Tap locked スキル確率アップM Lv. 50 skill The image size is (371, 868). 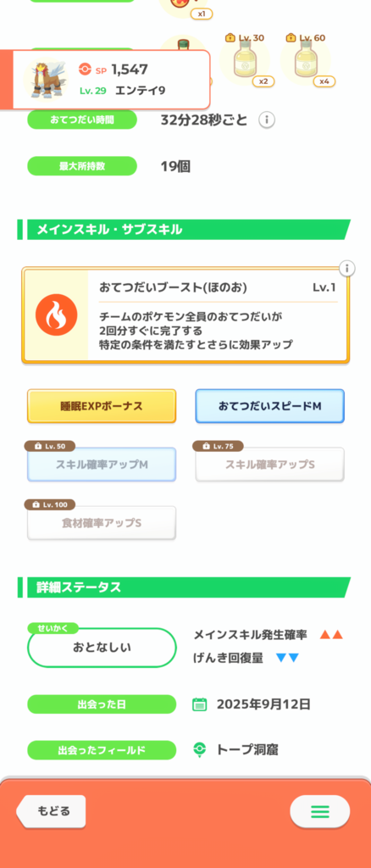point(102,465)
